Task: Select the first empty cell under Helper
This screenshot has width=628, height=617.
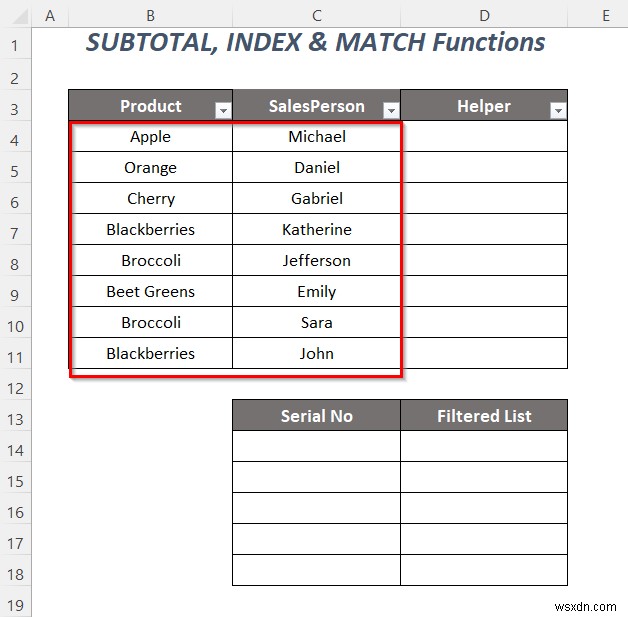Action: click(484, 137)
